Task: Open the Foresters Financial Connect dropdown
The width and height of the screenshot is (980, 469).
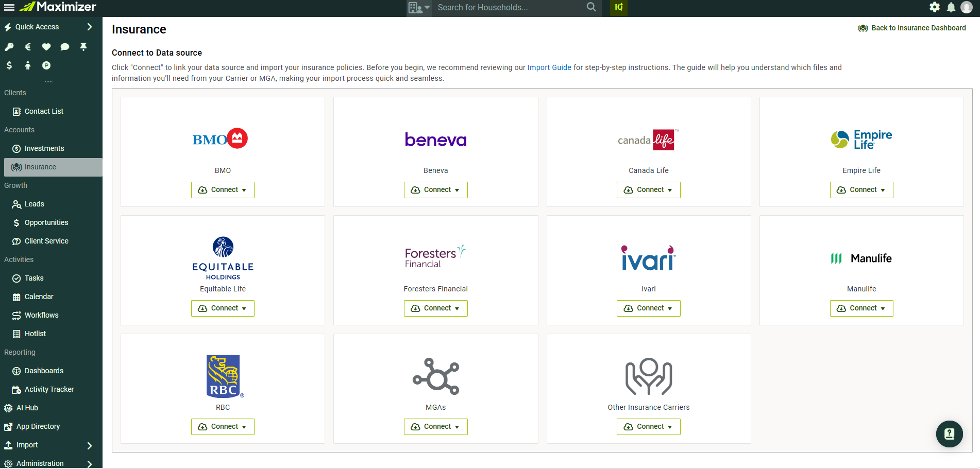Action: [436, 308]
